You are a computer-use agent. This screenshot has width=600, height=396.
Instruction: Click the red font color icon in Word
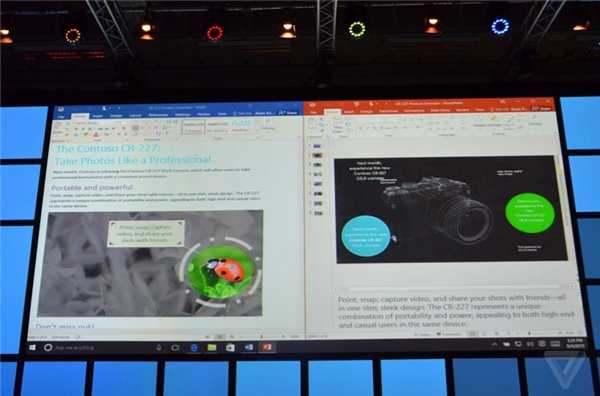[x=96, y=135]
